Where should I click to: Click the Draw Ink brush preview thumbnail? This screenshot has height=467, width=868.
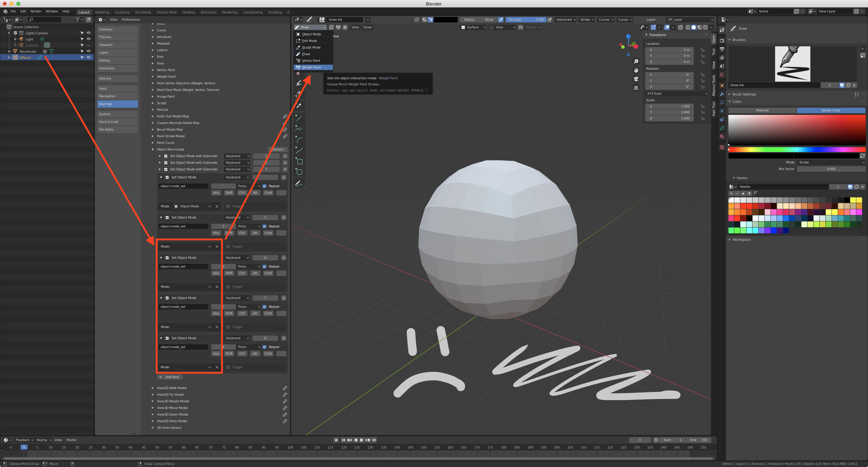coord(793,64)
